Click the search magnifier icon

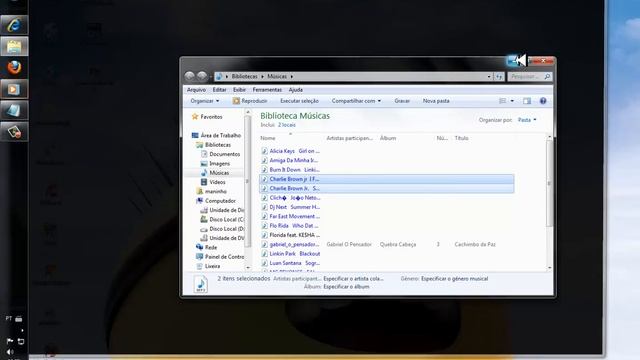coord(547,76)
